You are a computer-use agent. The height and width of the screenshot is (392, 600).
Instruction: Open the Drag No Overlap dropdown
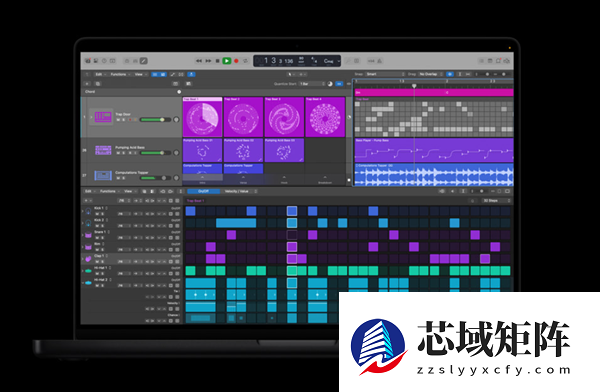pos(431,74)
